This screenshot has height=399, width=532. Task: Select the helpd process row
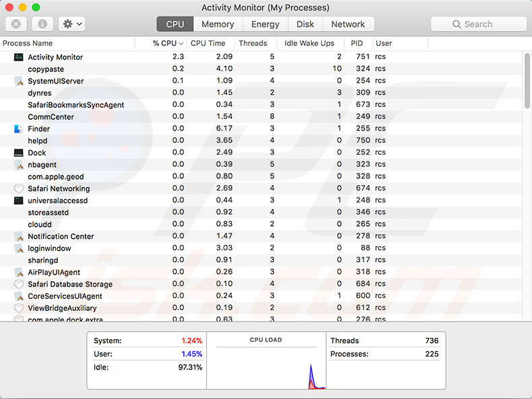click(x=261, y=141)
